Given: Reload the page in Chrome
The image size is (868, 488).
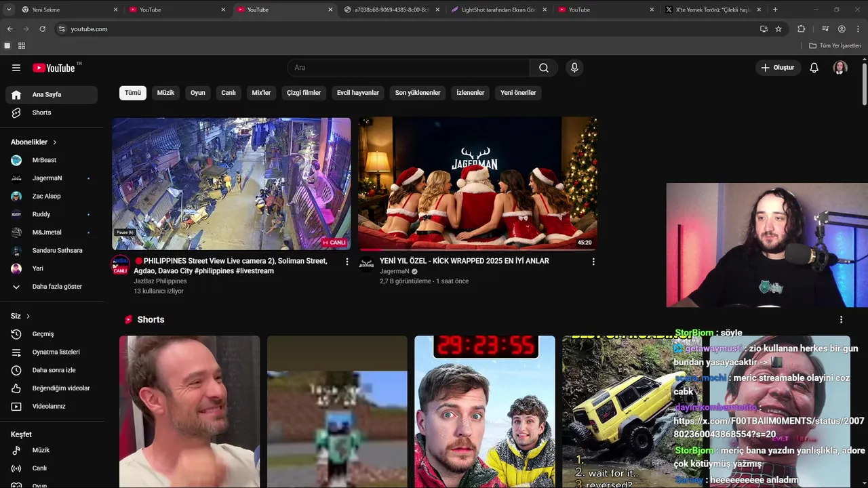Looking at the screenshot, I should tap(42, 29).
